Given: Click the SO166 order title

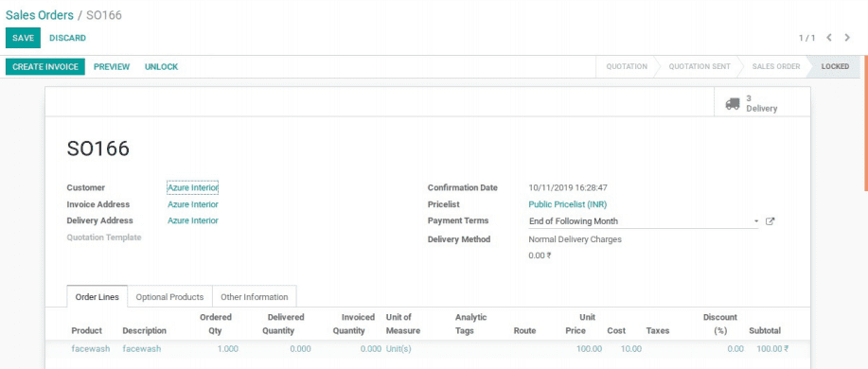Looking at the screenshot, I should coord(98,149).
